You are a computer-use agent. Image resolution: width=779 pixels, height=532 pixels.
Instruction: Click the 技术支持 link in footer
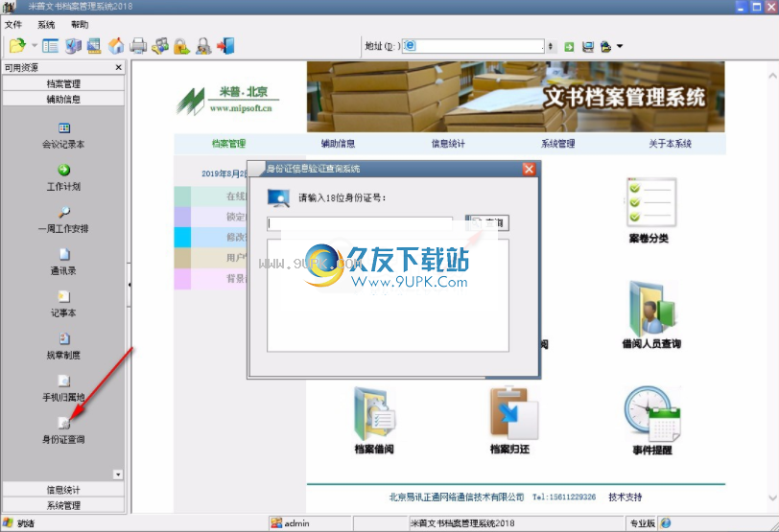point(625,497)
